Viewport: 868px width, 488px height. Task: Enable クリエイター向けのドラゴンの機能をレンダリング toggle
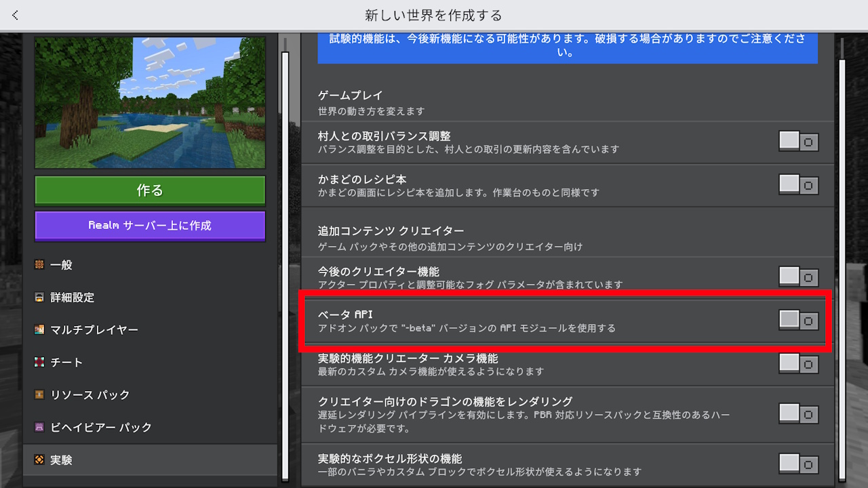798,413
